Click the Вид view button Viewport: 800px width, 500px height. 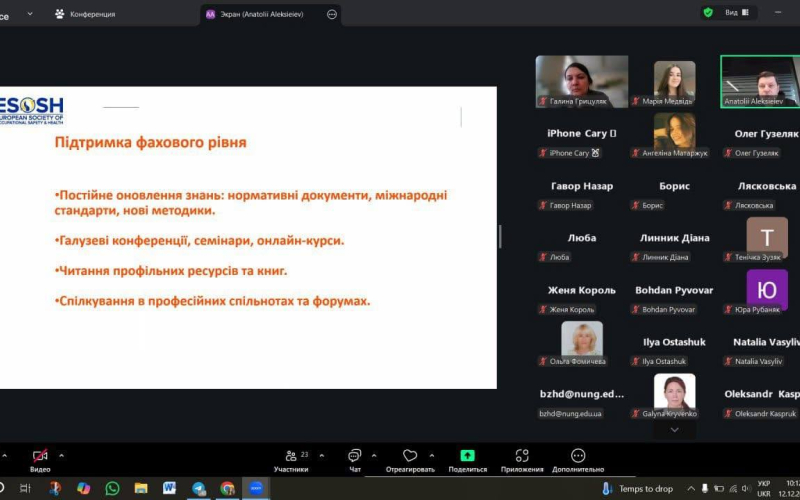pos(735,12)
